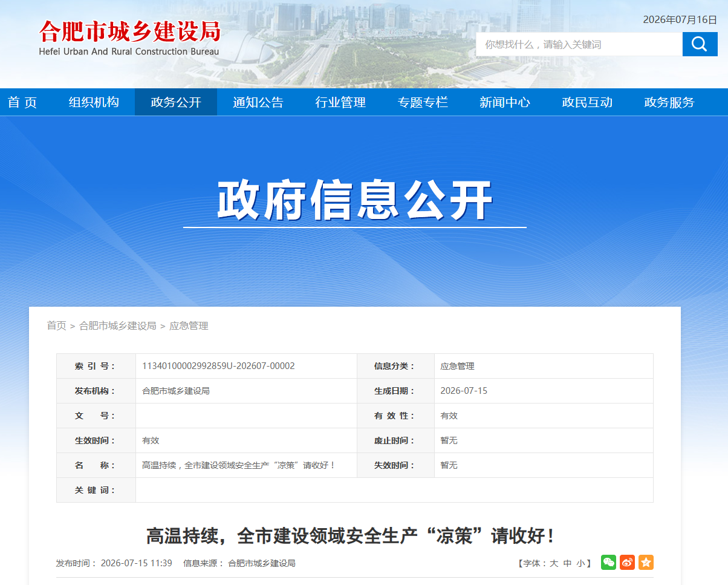Click the orange favorites star icon
The image size is (728, 585).
[646, 563]
